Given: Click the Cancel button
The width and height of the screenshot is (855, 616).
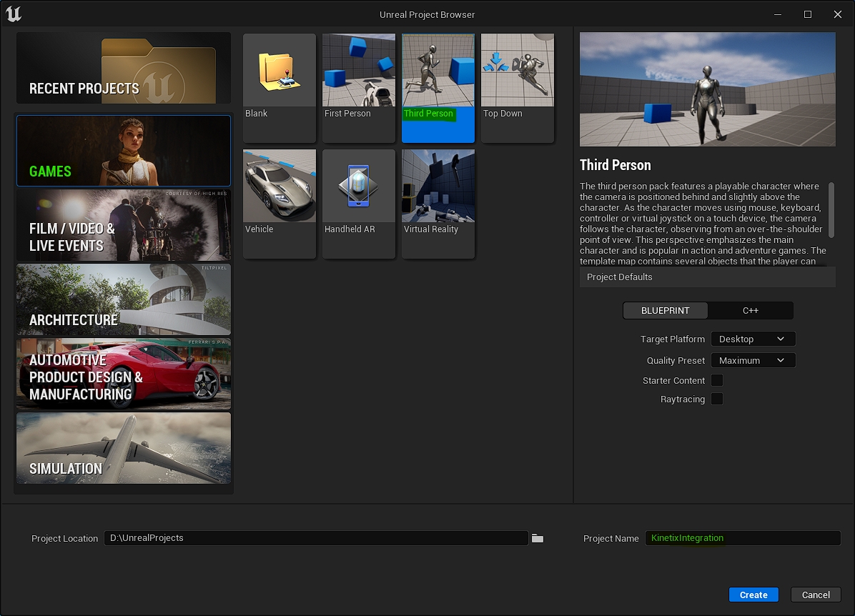Looking at the screenshot, I should [x=816, y=595].
